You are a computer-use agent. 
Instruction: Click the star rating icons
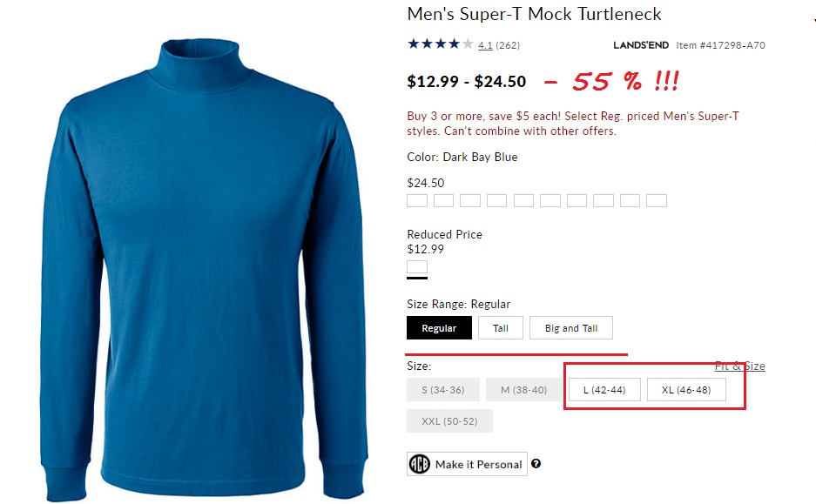coord(440,44)
